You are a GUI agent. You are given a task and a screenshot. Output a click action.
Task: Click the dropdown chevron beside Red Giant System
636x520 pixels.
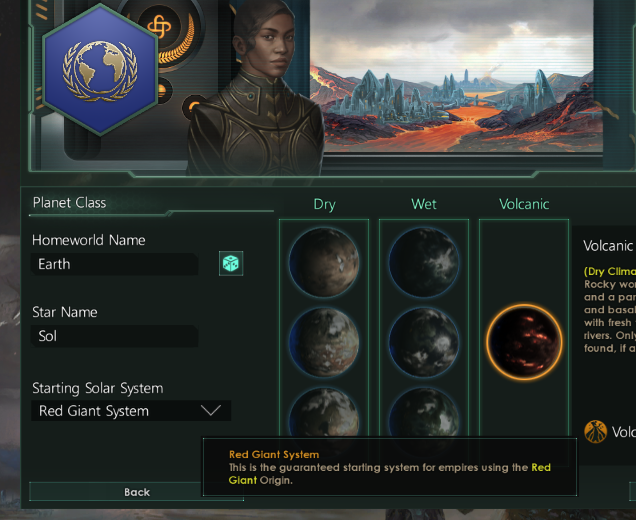pos(211,410)
